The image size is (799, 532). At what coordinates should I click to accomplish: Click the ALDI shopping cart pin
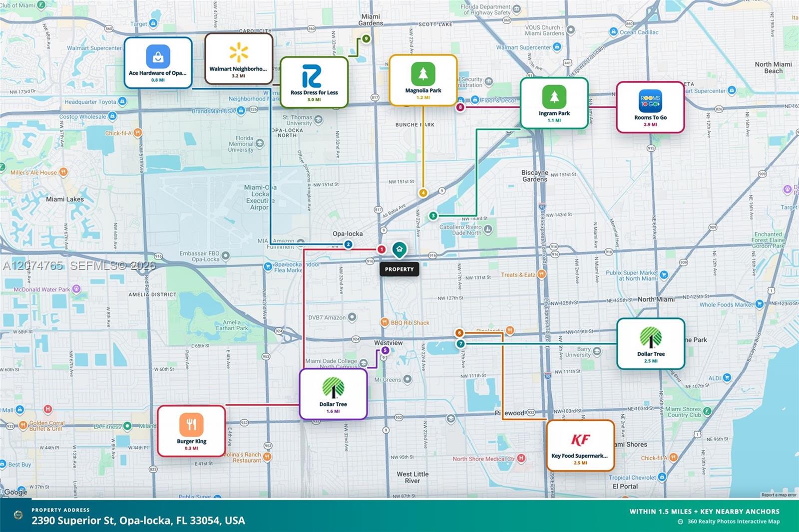(x=727, y=378)
